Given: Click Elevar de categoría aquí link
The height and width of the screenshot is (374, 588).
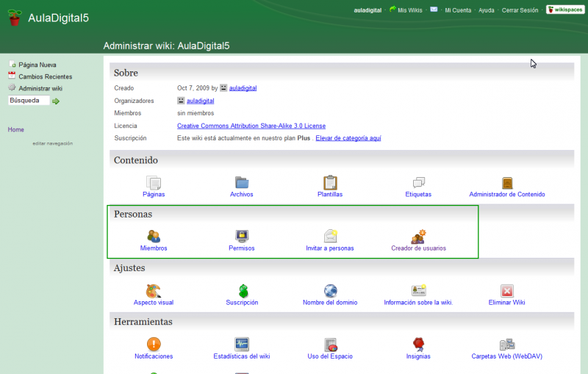Looking at the screenshot, I should 348,138.
